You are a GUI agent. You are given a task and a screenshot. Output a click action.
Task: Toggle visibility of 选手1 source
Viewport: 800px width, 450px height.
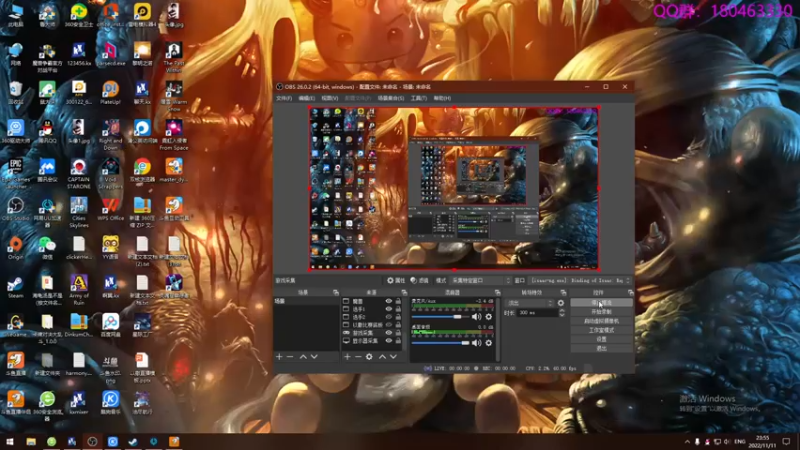pyautogui.click(x=389, y=309)
